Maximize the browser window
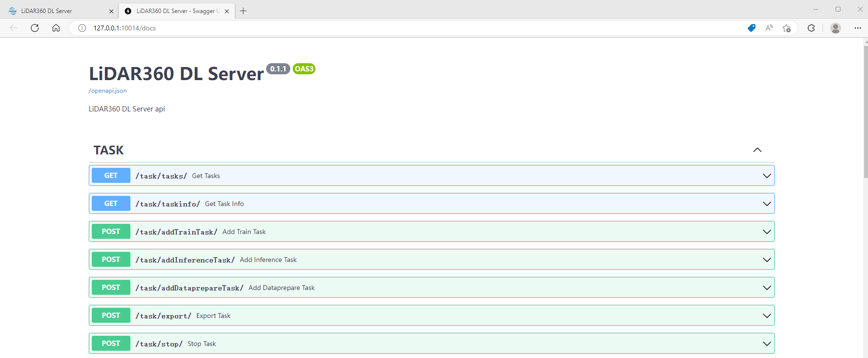The width and height of the screenshot is (868, 358). click(838, 10)
